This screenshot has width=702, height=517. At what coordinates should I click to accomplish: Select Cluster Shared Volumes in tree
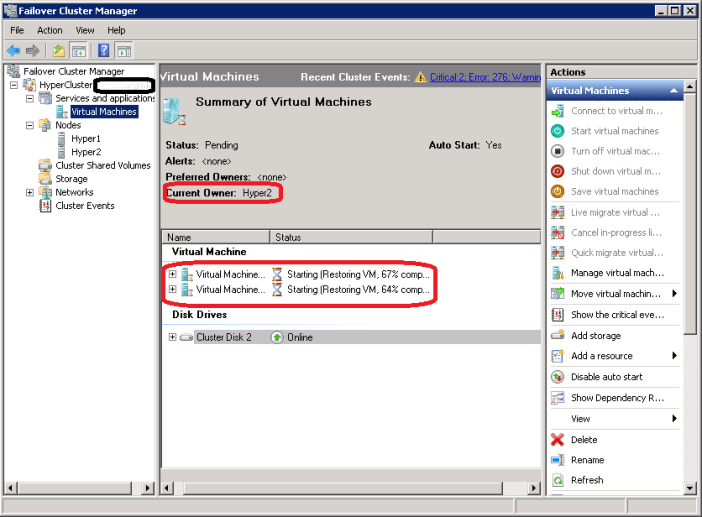[103, 166]
